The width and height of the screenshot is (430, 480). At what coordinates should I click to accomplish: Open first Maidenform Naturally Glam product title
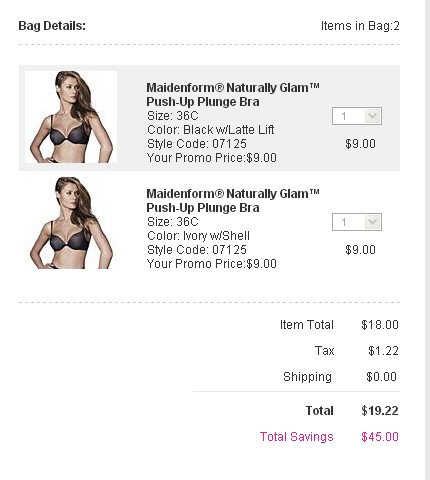click(233, 95)
